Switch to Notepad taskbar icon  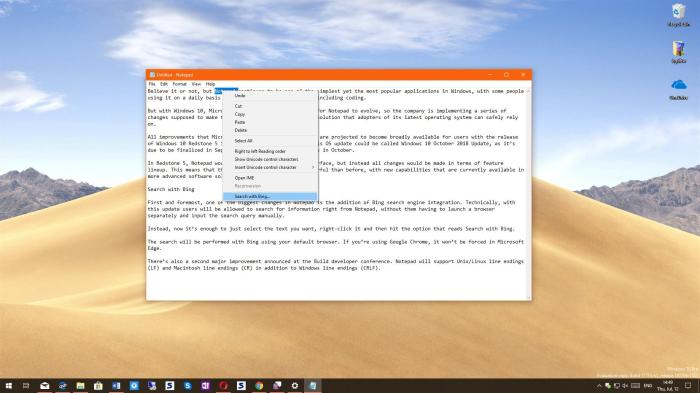312,385
